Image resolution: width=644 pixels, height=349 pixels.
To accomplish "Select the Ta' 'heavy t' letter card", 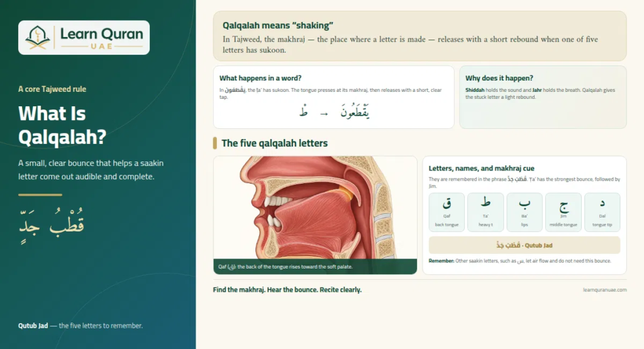I will 486,213.
